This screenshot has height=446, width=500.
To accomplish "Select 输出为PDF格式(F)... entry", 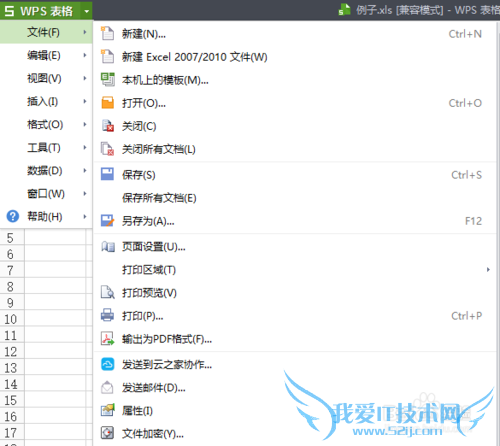I will point(295,339).
